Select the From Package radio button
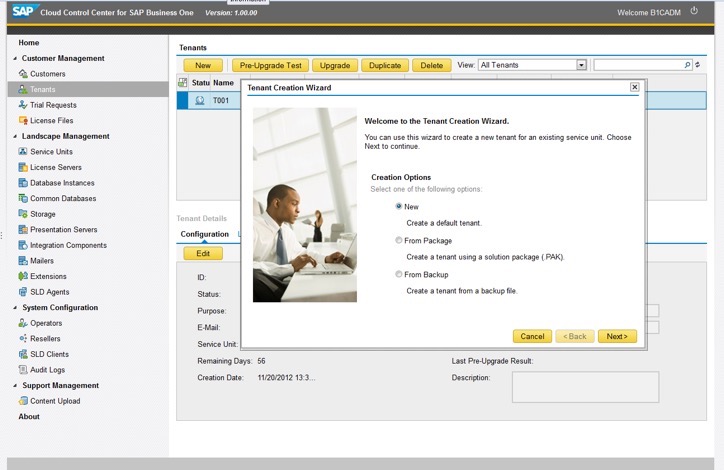The height and width of the screenshot is (470, 724). click(x=398, y=240)
